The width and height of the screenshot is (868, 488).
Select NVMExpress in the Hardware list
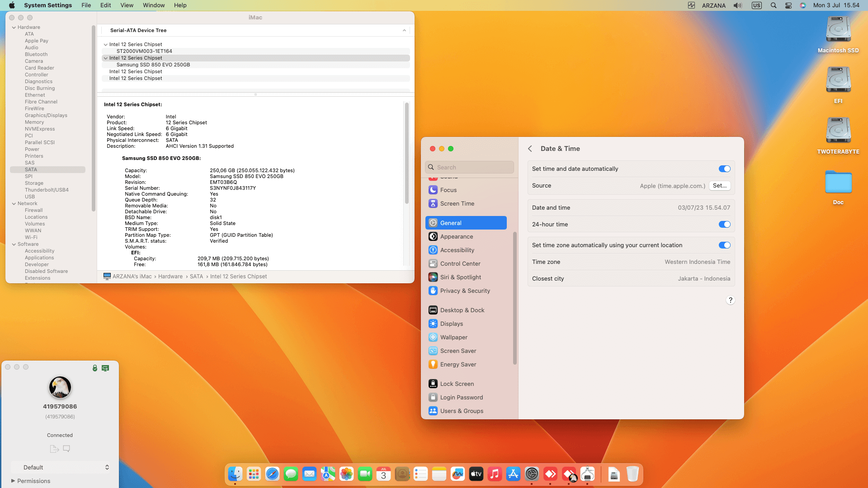click(40, 129)
